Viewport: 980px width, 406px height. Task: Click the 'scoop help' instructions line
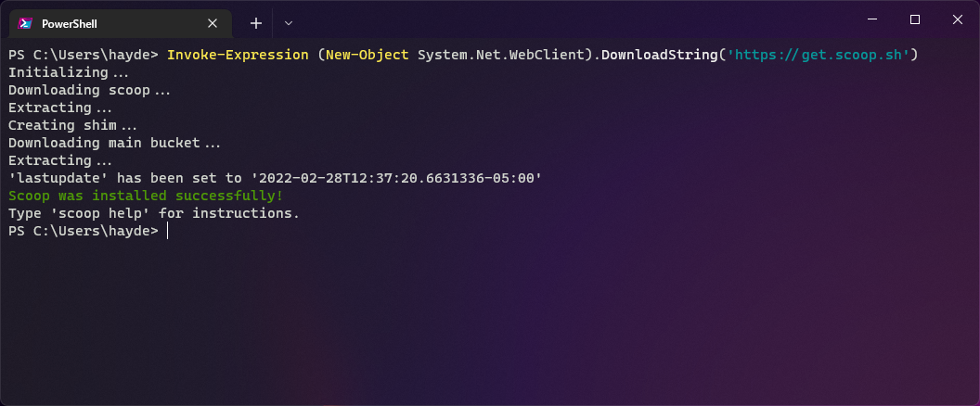click(153, 213)
